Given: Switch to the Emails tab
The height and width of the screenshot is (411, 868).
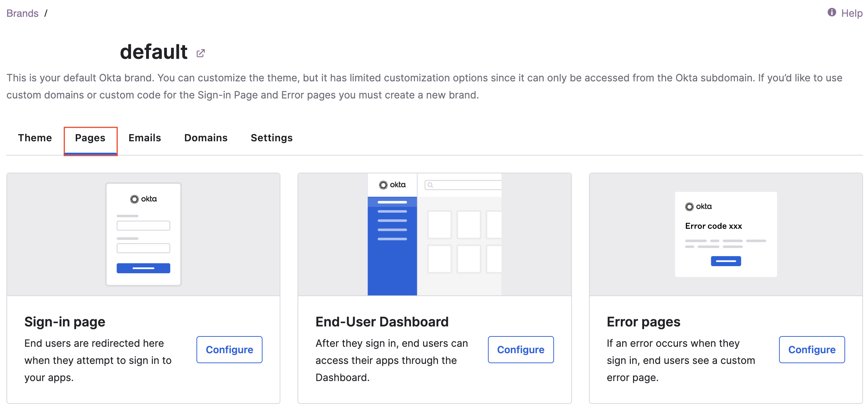Looking at the screenshot, I should pyautogui.click(x=145, y=138).
